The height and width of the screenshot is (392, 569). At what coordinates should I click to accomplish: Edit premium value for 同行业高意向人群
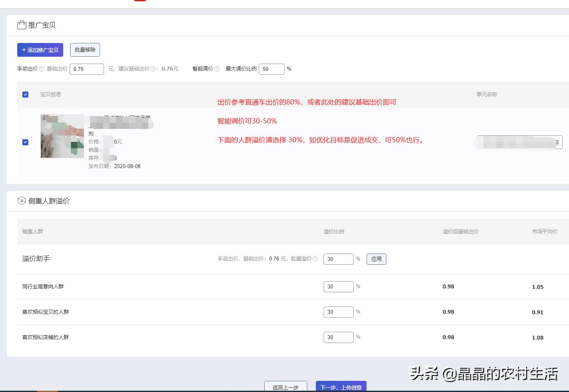[x=338, y=286]
